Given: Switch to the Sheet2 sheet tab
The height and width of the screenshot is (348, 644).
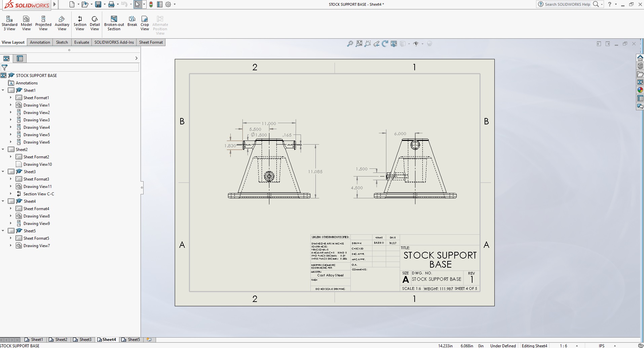Looking at the screenshot, I should (x=61, y=340).
